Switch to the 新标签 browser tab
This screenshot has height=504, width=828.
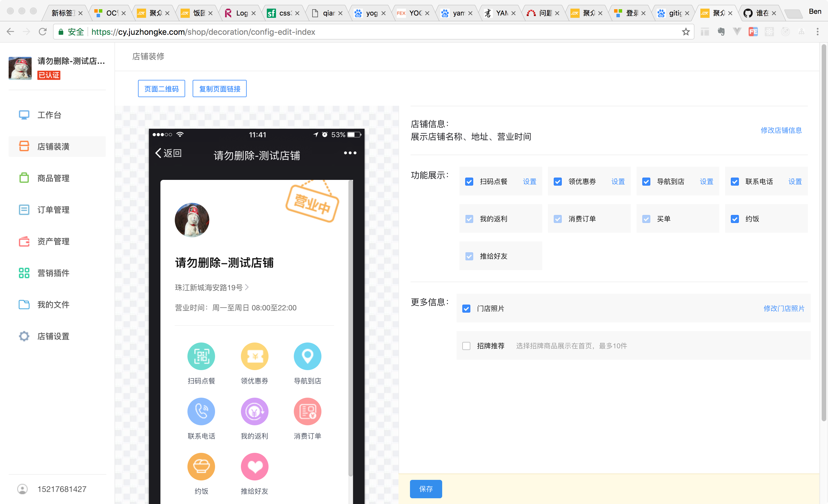click(x=66, y=13)
